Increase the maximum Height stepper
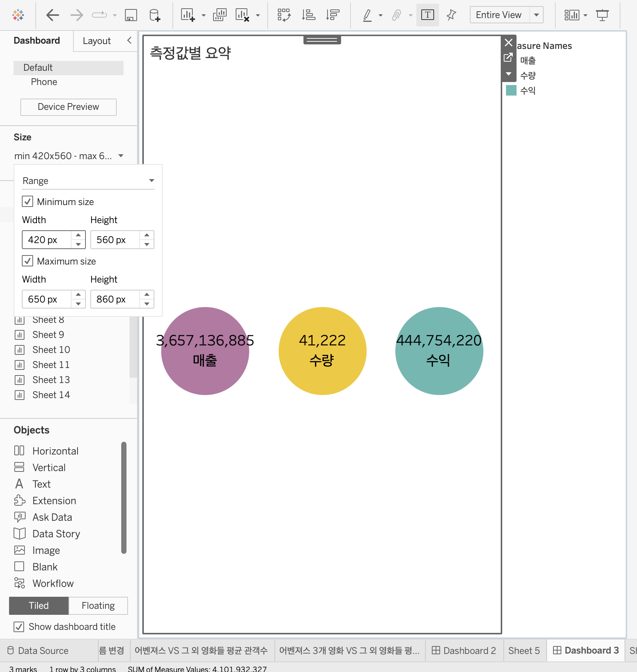This screenshot has width=637, height=672. [x=147, y=295]
